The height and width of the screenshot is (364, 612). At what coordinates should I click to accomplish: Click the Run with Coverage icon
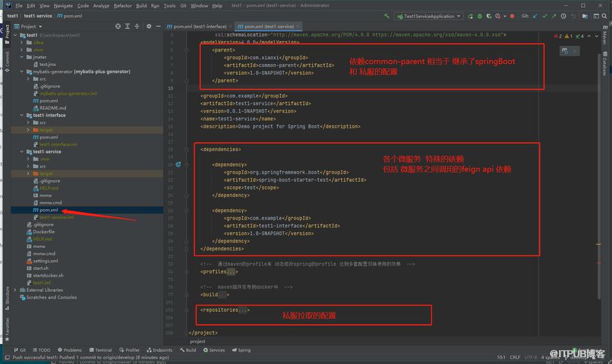point(489,16)
